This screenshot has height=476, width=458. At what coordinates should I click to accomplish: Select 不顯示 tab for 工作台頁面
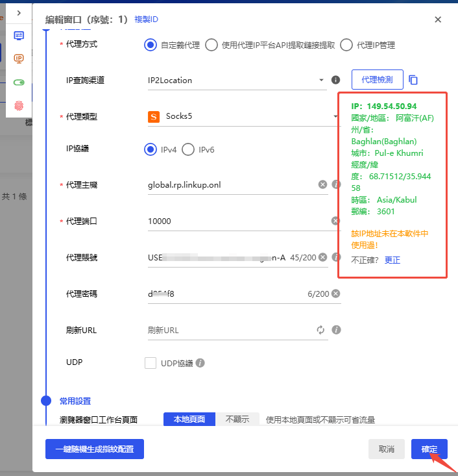point(237,420)
